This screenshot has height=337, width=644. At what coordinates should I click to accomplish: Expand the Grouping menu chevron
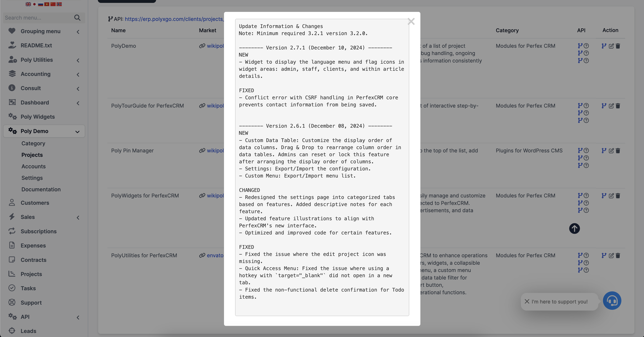tap(78, 32)
